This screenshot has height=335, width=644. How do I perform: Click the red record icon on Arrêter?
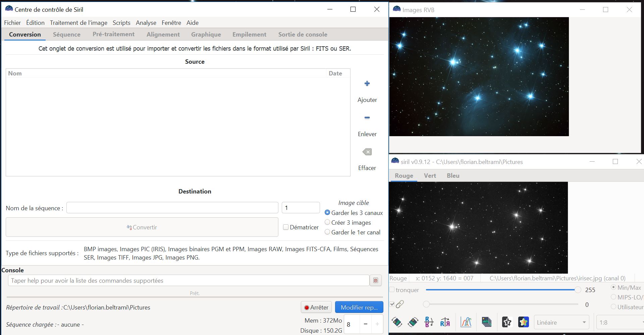pos(307,308)
